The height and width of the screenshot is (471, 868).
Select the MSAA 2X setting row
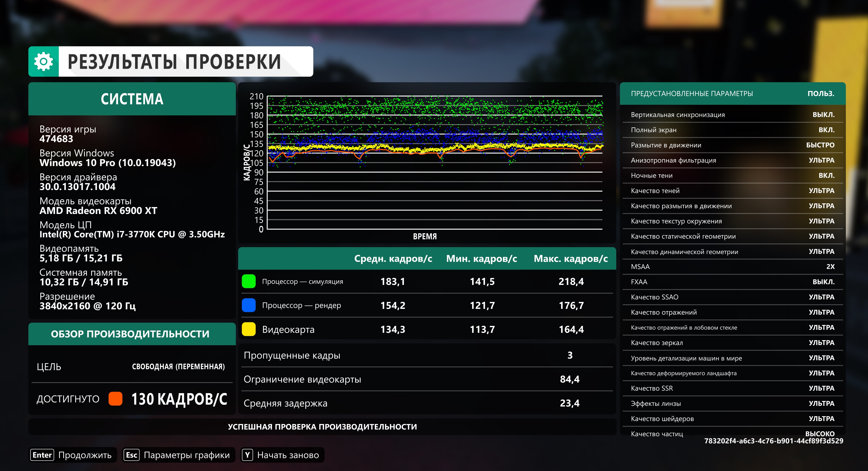tap(732, 267)
